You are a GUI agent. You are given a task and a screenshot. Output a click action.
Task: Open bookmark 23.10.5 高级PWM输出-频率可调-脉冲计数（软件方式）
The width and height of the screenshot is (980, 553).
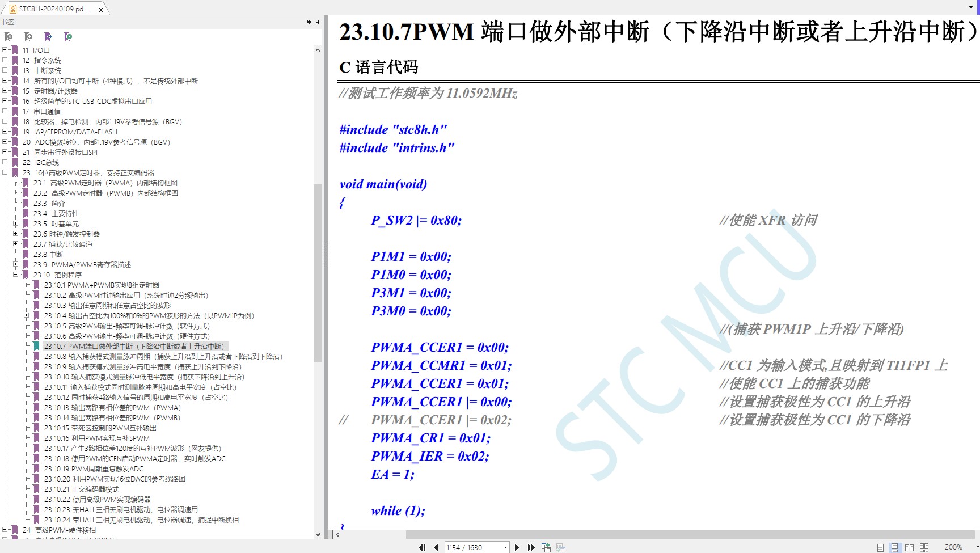(127, 326)
